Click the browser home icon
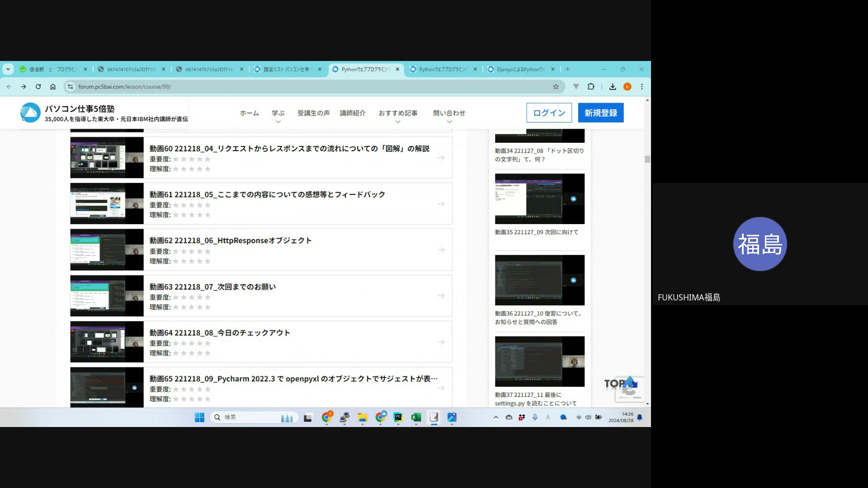The height and width of the screenshot is (488, 868). click(53, 87)
